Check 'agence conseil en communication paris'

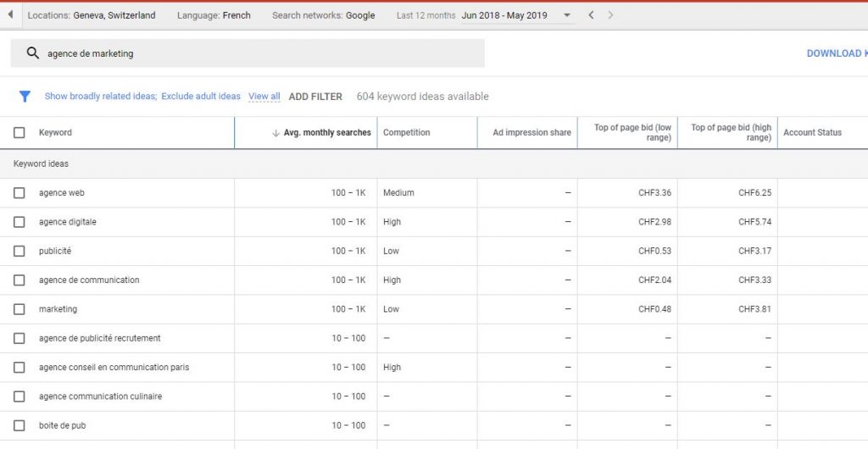point(19,367)
